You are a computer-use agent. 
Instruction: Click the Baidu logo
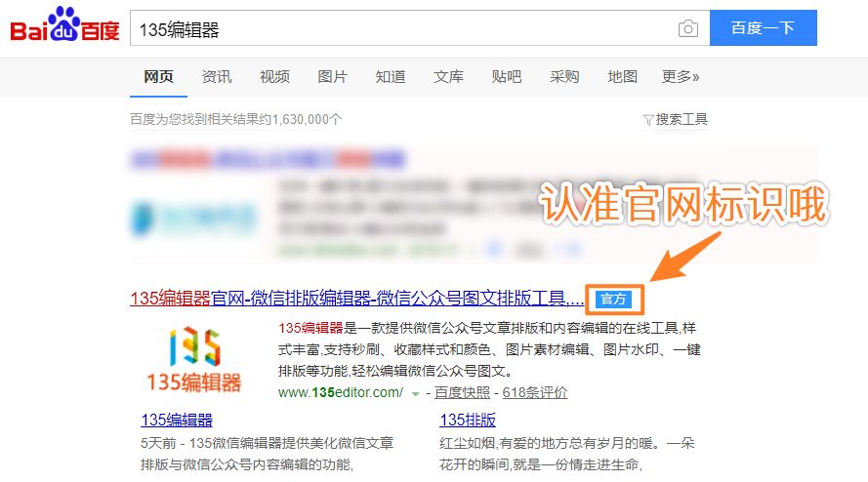pyautogui.click(x=64, y=25)
